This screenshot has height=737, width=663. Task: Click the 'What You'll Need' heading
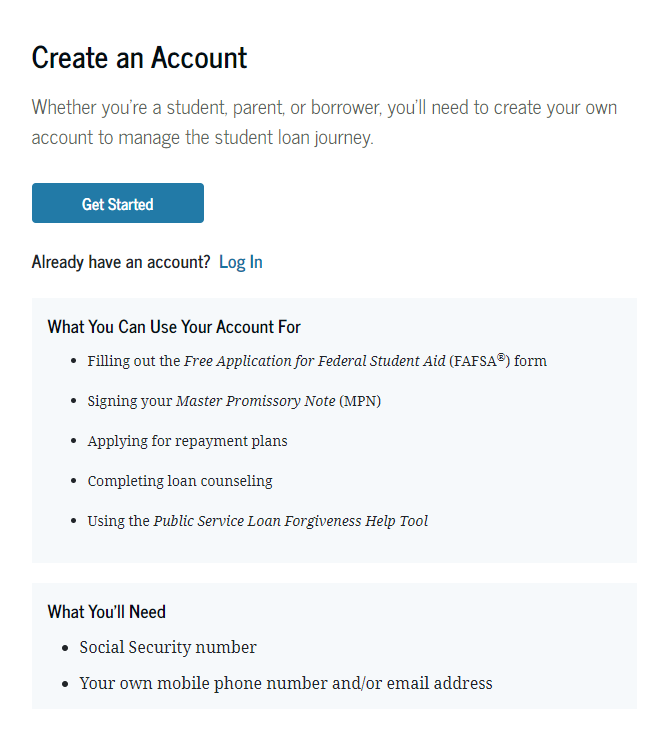pos(107,612)
